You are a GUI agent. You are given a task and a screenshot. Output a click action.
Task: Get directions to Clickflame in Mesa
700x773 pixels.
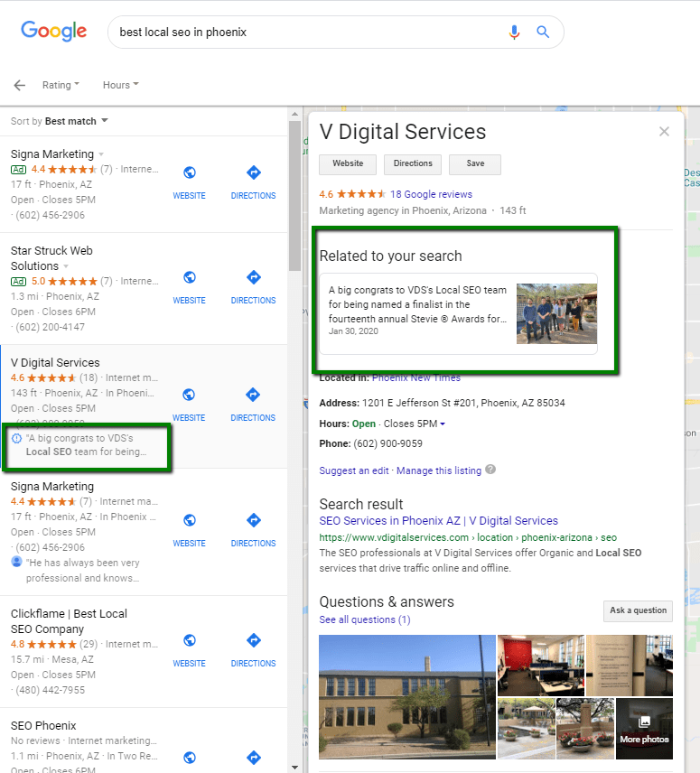click(254, 650)
